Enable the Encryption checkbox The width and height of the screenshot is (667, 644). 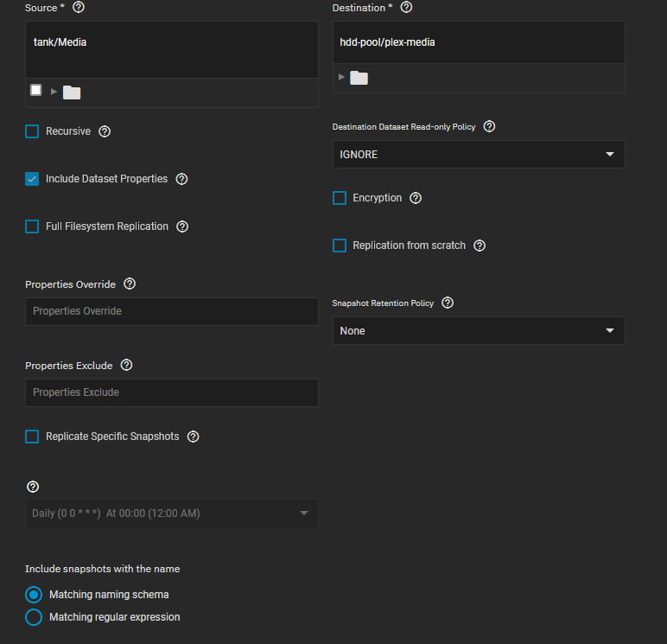340,198
